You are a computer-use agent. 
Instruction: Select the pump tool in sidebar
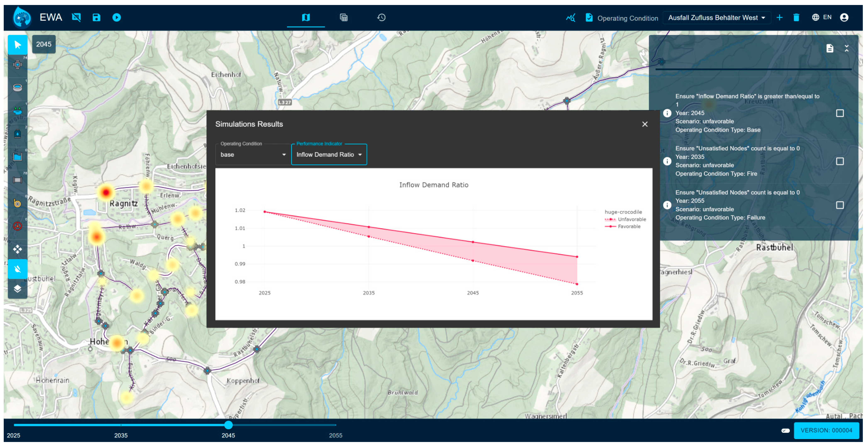(x=17, y=203)
